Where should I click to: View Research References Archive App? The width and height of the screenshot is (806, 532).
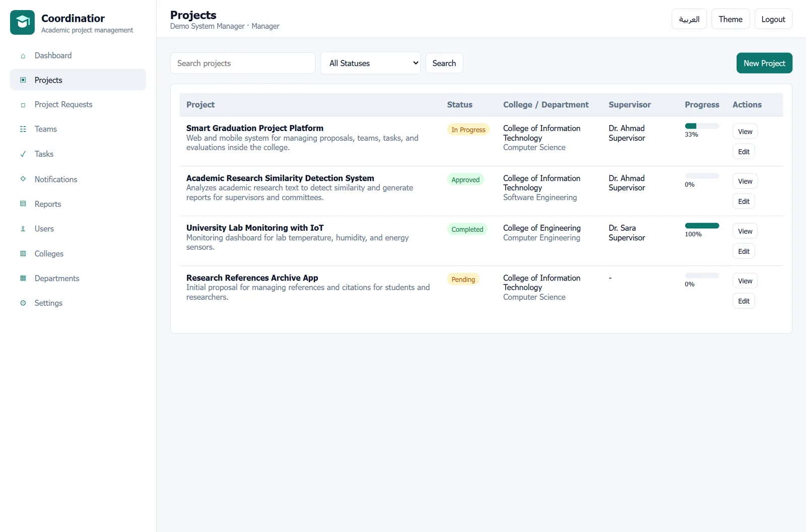pyautogui.click(x=745, y=281)
